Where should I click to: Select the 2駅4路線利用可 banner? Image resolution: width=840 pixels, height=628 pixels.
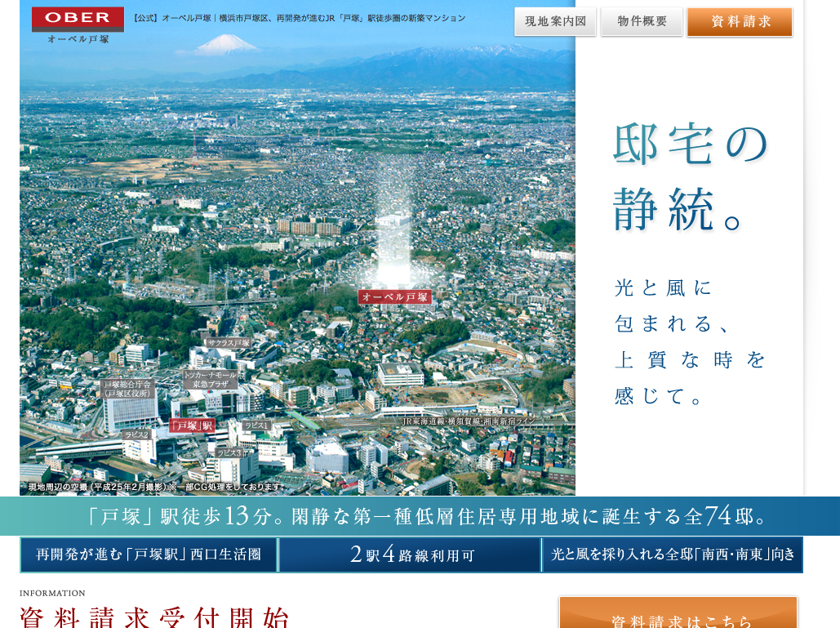click(410, 555)
